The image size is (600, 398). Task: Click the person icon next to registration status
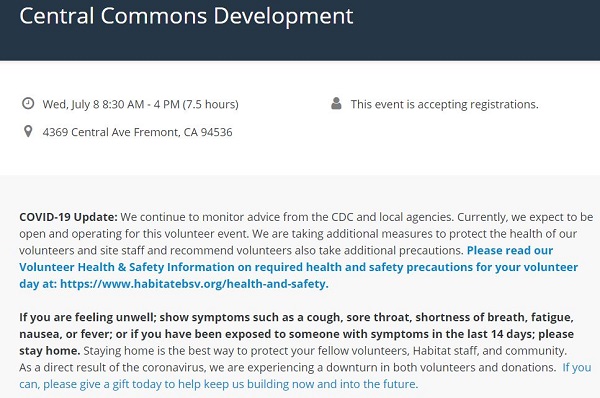coord(336,103)
